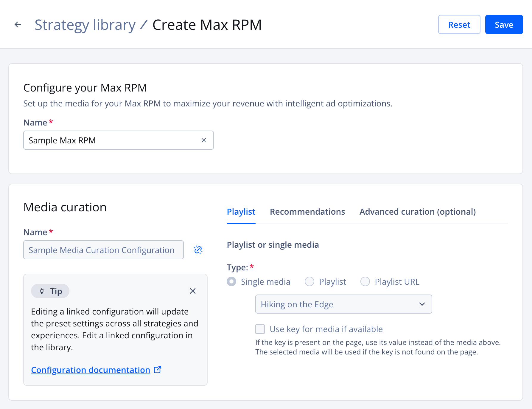Open Configuration documentation in new tab
Image resolution: width=532 pixels, height=409 pixels.
coord(91,370)
